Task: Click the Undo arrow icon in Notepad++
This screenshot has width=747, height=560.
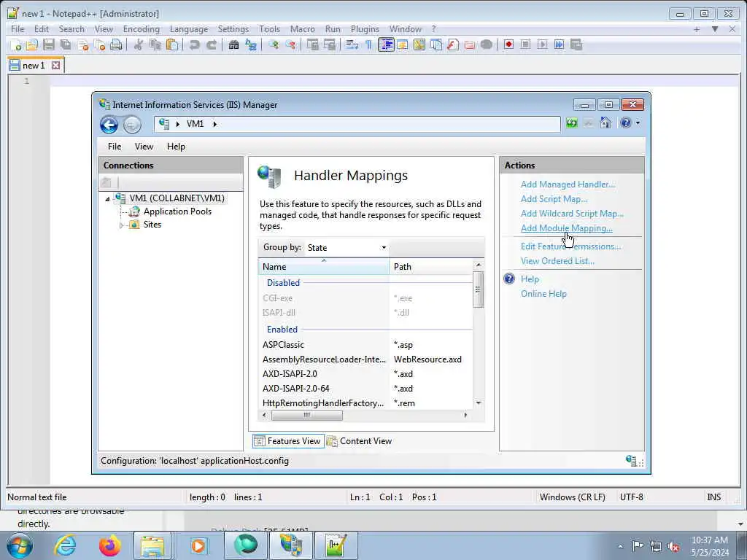Action: (194, 44)
